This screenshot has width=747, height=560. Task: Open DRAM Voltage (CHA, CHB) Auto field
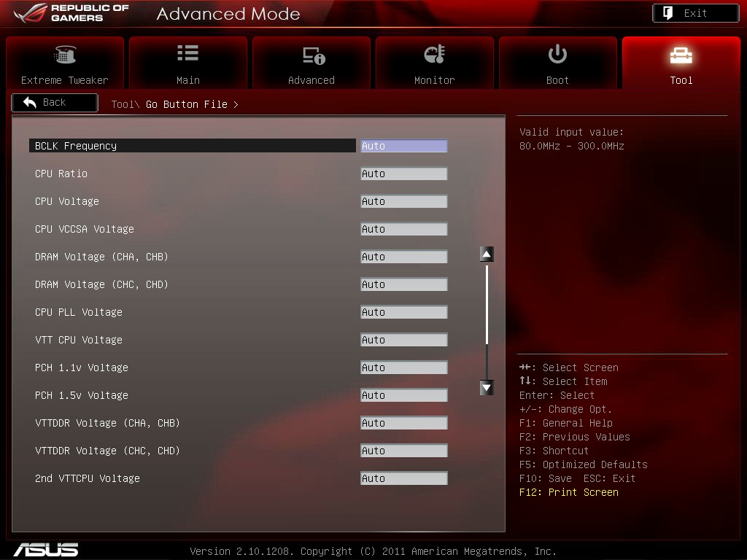(x=404, y=257)
